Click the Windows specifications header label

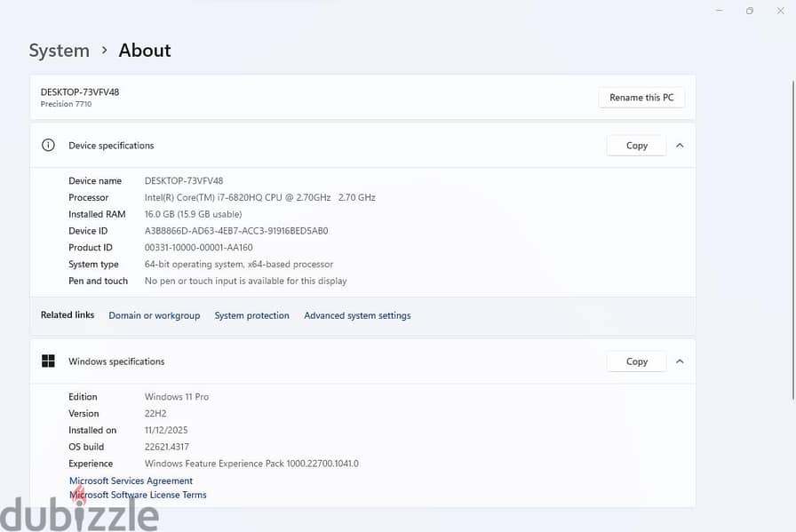click(x=116, y=361)
